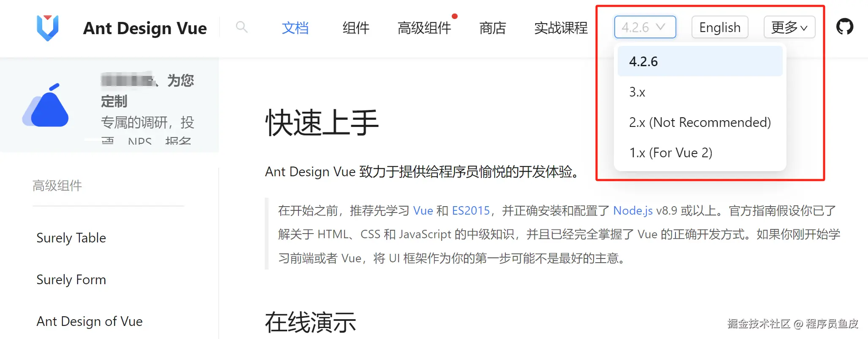Click the Ant Design Vue logo icon
This screenshot has height=339, width=868.
point(47,28)
